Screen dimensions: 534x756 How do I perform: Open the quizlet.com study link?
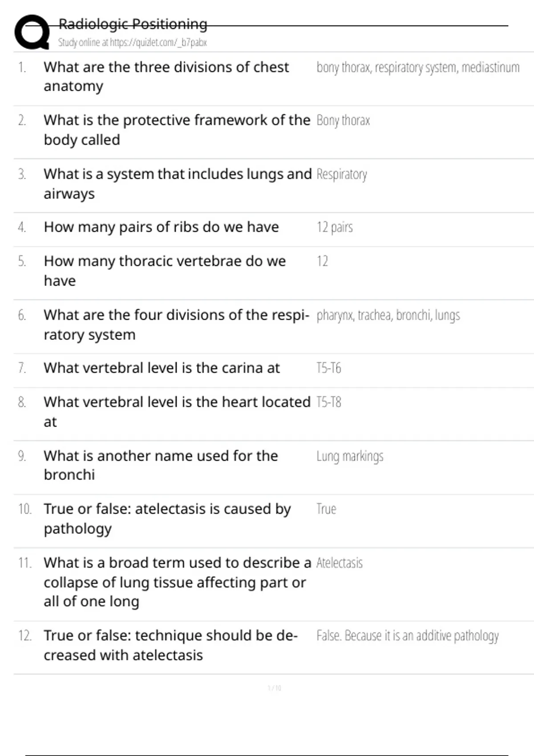click(132, 43)
